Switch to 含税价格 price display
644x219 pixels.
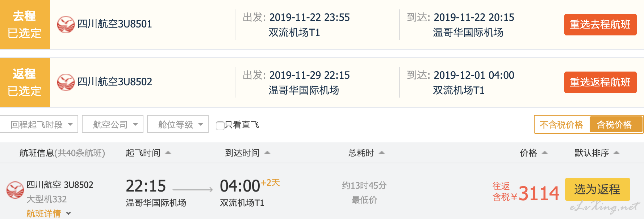[x=614, y=125]
